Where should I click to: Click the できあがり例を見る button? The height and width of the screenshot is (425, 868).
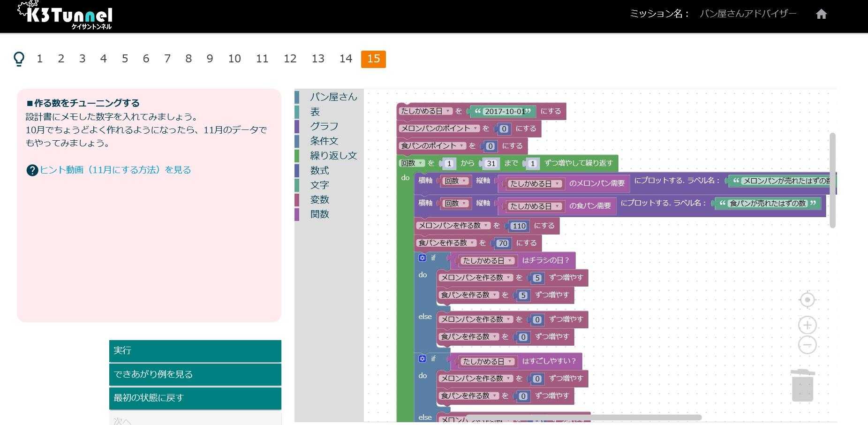pyautogui.click(x=195, y=374)
